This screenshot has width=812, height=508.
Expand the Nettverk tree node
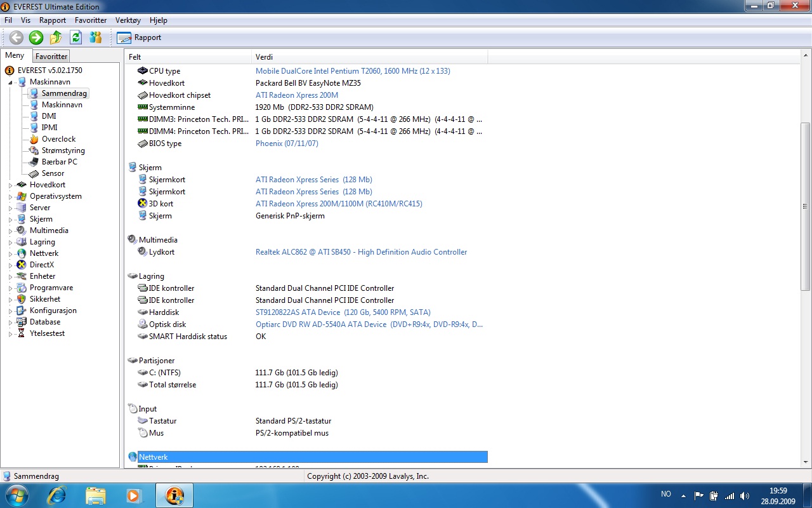10,254
